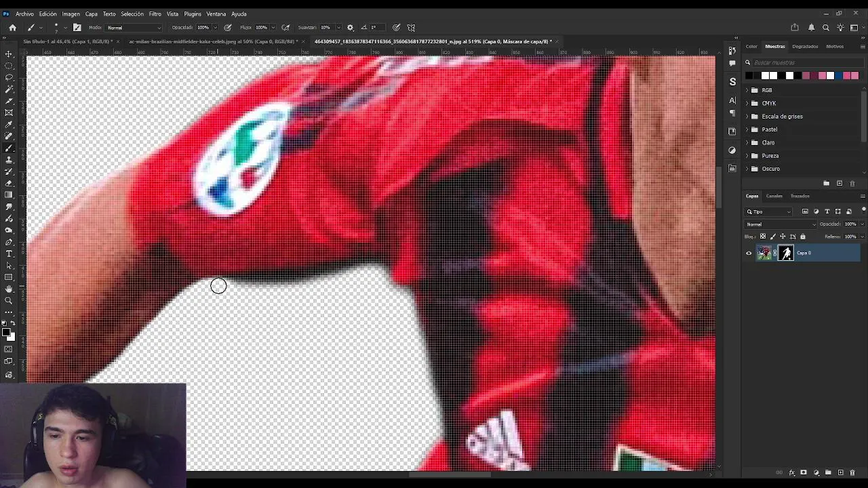Image resolution: width=868 pixels, height=488 pixels.
Task: Toggle lock transparent pixels
Action: pos(763,237)
